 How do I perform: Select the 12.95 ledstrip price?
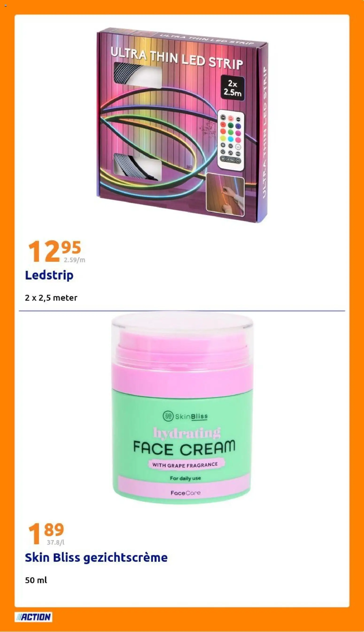click(55, 251)
